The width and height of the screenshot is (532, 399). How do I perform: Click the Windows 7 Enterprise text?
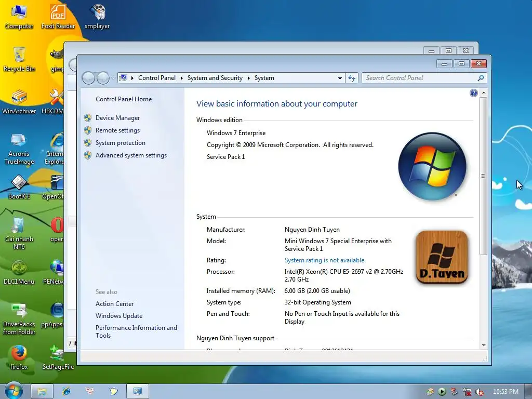(x=236, y=133)
